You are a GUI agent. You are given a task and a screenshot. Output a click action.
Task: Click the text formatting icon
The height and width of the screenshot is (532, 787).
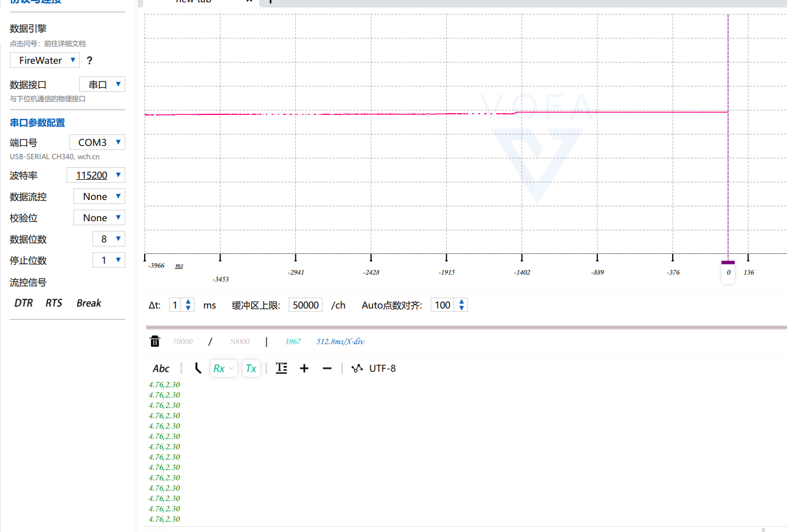pyautogui.click(x=281, y=368)
